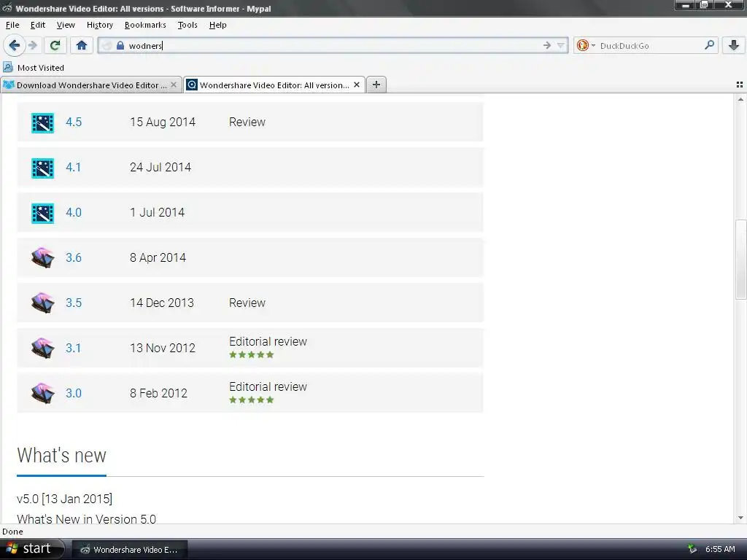This screenshot has height=560, width=747.
Task: Open the Editorial review for version 3.0
Action: click(x=268, y=386)
